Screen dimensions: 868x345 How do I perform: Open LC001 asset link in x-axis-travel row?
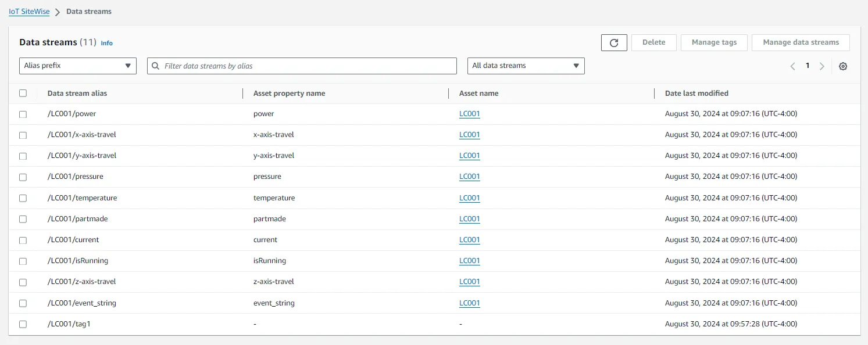point(470,135)
